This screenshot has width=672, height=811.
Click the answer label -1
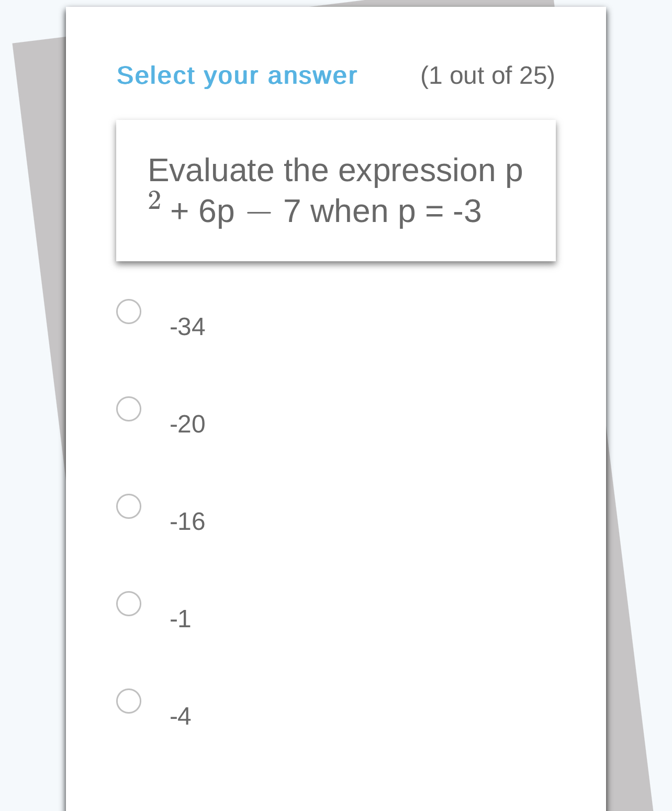click(x=180, y=620)
